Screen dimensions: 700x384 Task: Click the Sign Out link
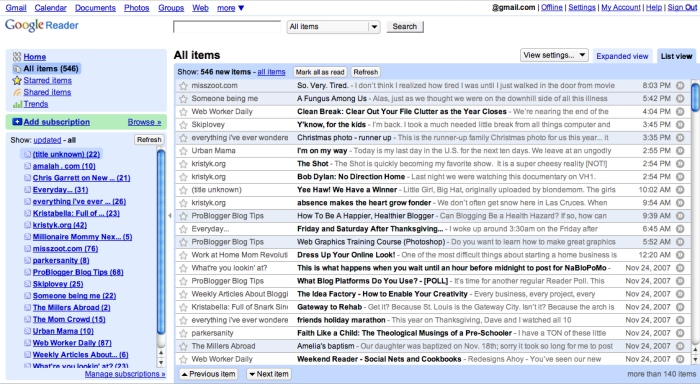pyautogui.click(x=682, y=8)
